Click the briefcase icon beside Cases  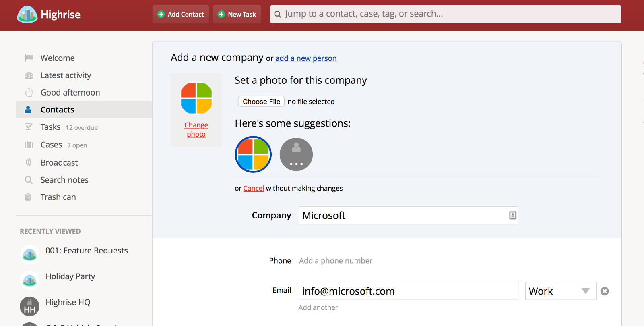pos(29,145)
